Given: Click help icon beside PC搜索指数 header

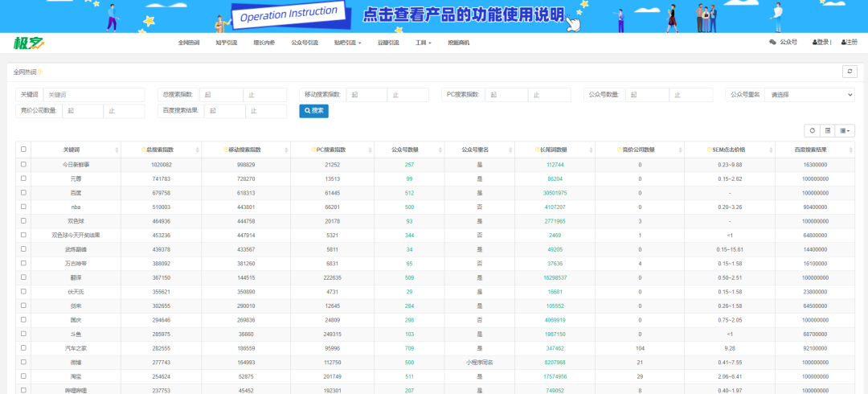Looking at the screenshot, I should point(314,150).
